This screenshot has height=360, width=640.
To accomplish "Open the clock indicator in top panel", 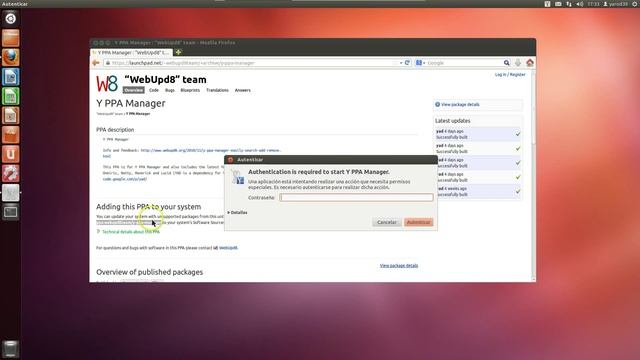I will [x=593, y=4].
